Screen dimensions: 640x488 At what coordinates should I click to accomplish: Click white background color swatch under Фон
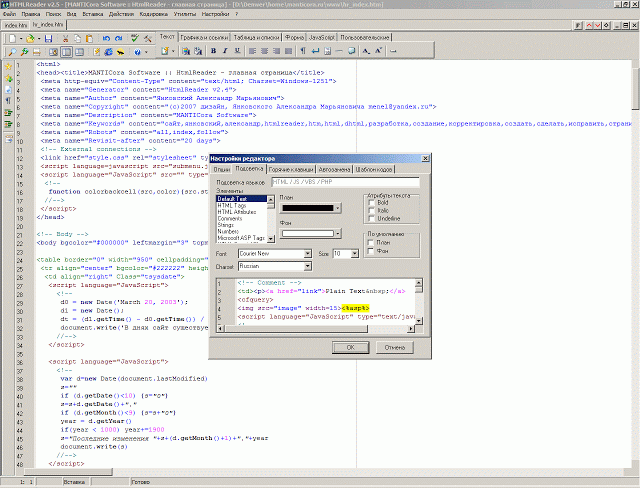point(308,234)
